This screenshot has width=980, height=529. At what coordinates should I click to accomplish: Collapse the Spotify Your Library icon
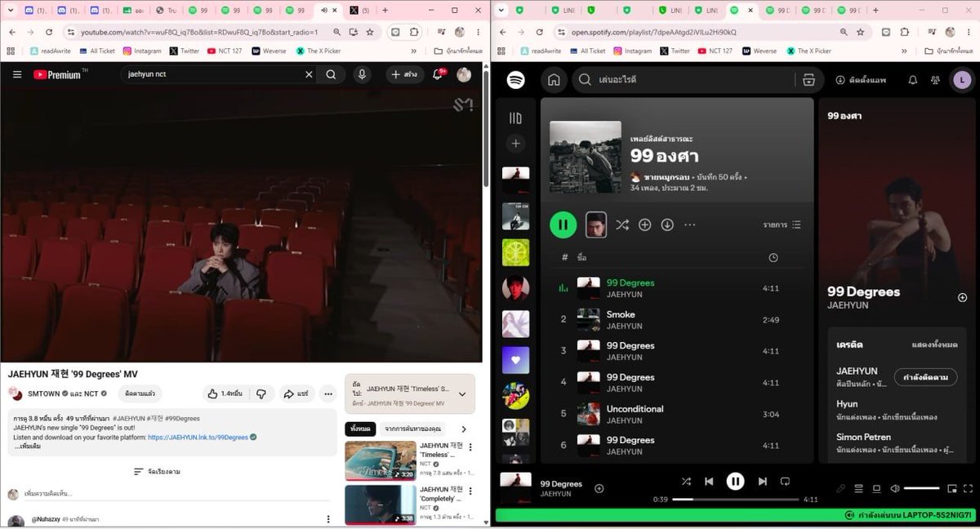515,118
